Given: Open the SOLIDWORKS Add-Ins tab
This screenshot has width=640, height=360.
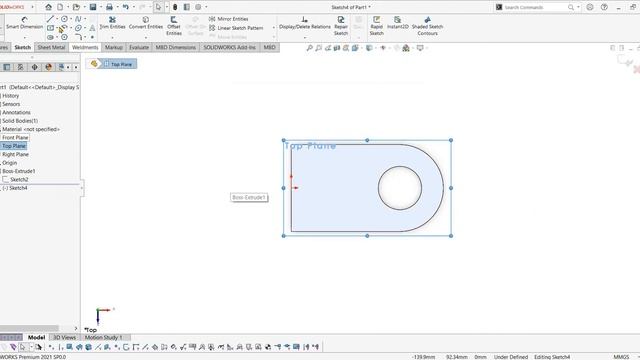Looking at the screenshot, I should coord(229,47).
